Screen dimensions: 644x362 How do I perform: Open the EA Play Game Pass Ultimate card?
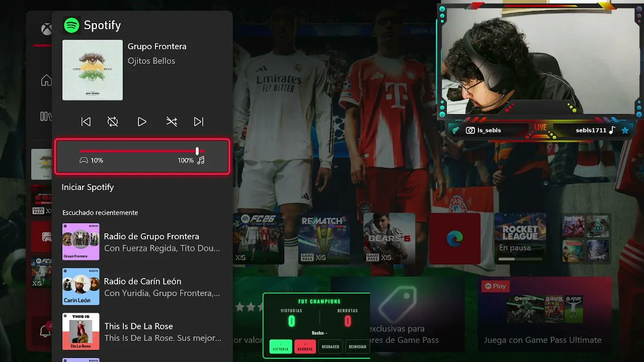tap(545, 314)
